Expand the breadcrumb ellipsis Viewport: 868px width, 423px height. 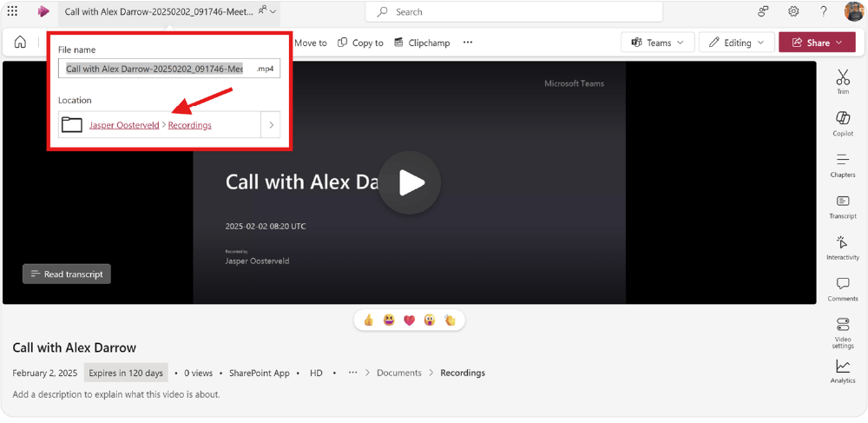pos(352,373)
